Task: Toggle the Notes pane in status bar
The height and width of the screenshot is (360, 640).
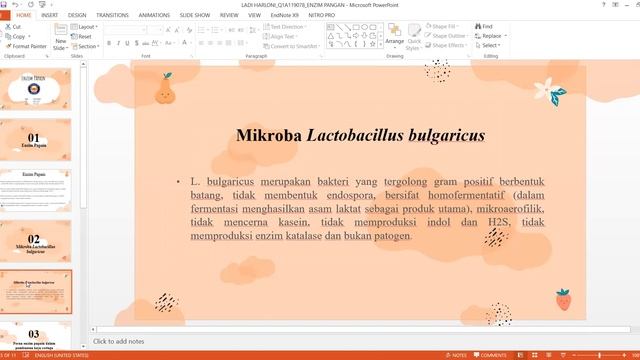Action: point(456,356)
